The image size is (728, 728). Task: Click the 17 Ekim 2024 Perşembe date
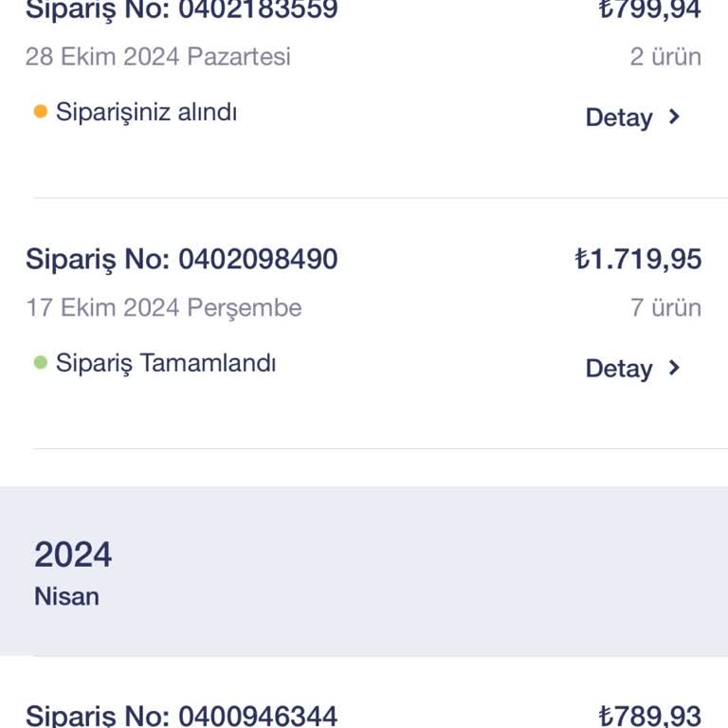(x=164, y=307)
